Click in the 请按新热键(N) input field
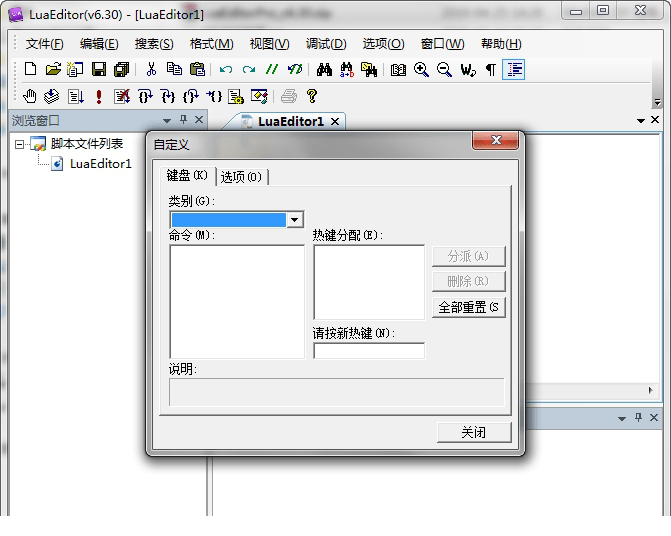The height and width of the screenshot is (536, 671). (369, 351)
